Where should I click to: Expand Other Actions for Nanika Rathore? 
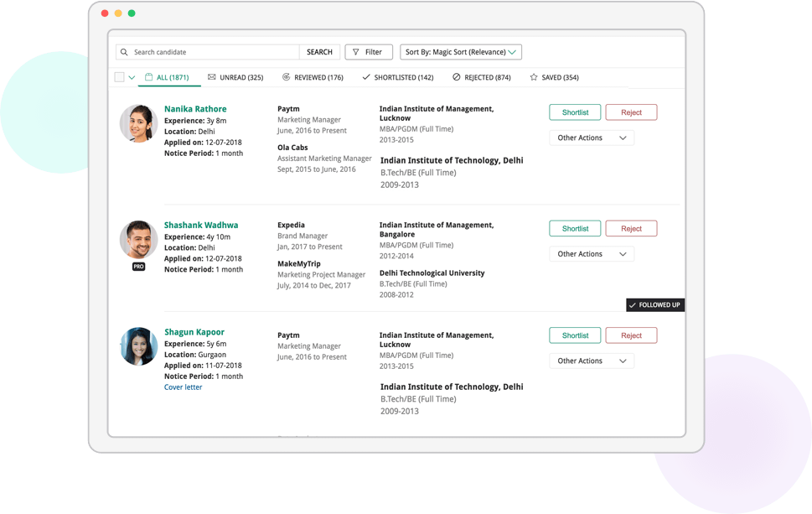(592, 138)
